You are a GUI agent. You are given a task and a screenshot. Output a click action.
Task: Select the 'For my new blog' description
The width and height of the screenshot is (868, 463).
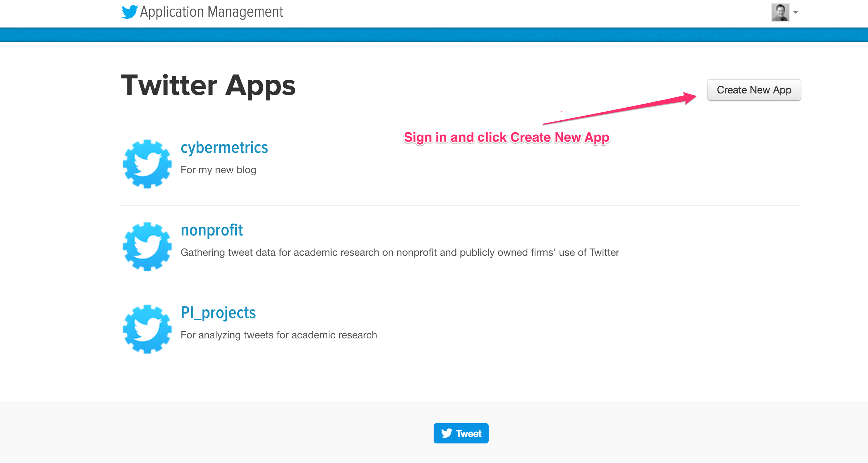tap(218, 170)
